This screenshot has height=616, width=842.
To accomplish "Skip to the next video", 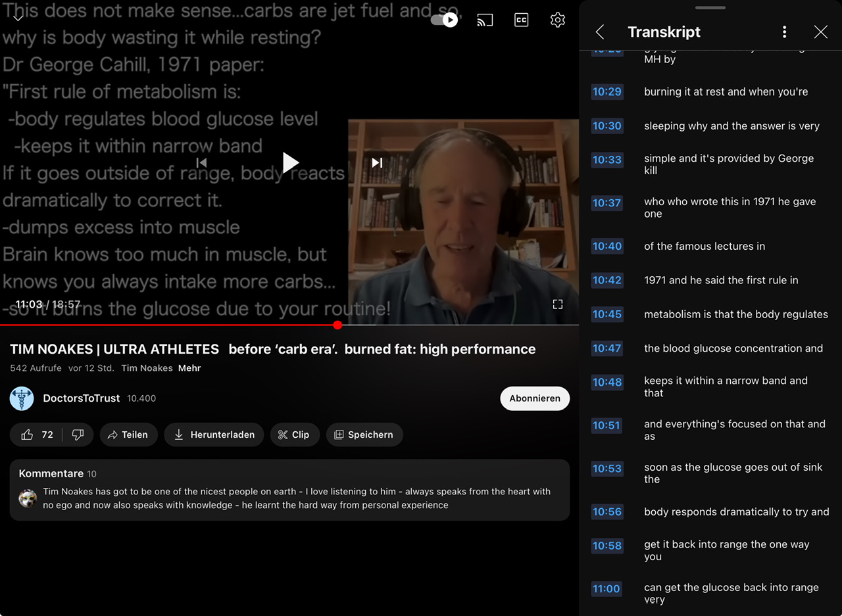I will [x=377, y=162].
